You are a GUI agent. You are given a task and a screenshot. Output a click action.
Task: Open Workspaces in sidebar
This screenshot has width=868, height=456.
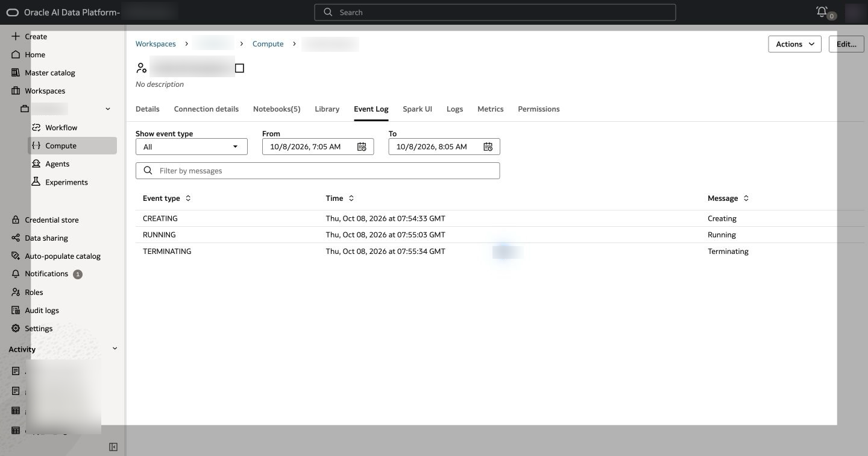tap(45, 90)
